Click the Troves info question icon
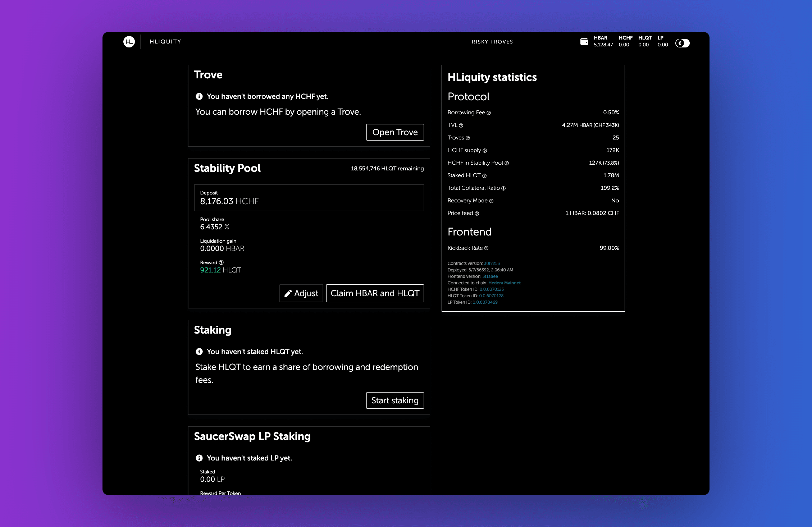This screenshot has height=527, width=812. click(468, 138)
